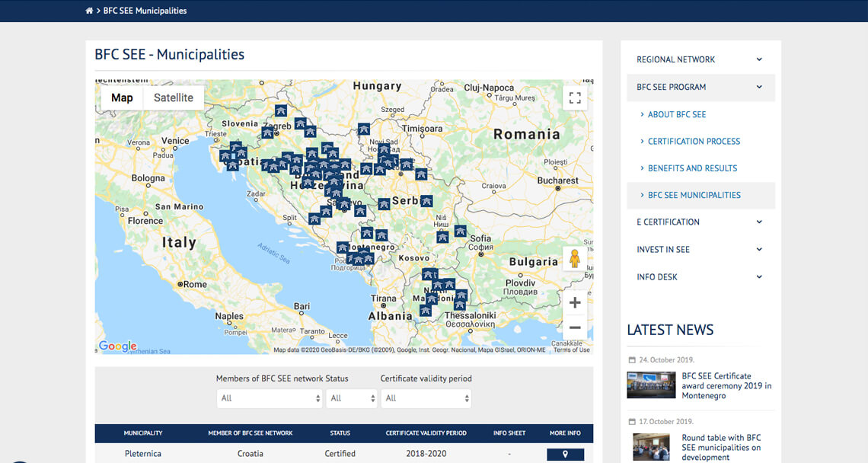The image size is (868, 463).
Task: Click the home icon in breadcrumb
Action: tap(89, 11)
